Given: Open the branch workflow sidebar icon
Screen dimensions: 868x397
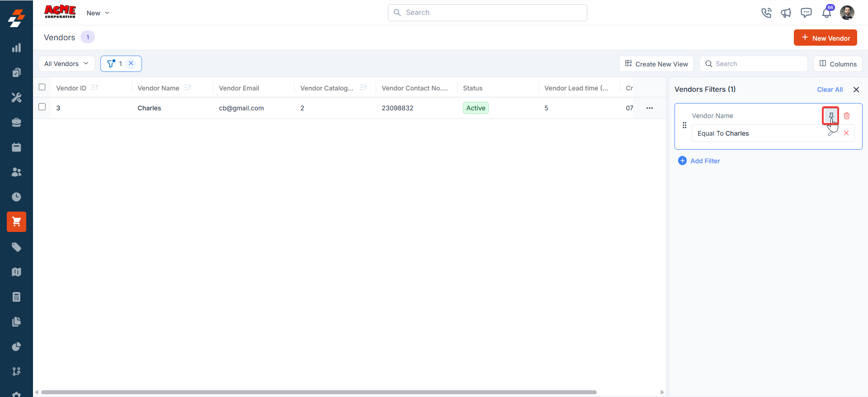Looking at the screenshot, I should pyautogui.click(x=16, y=371).
